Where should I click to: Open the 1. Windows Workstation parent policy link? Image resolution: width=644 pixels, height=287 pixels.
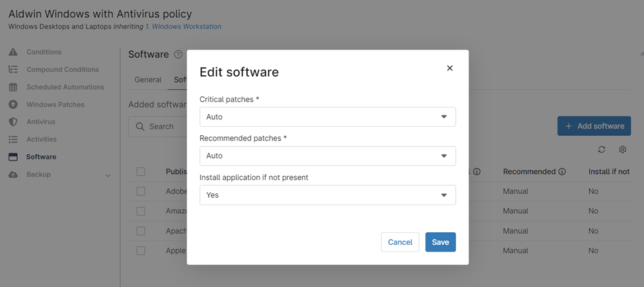183,26
